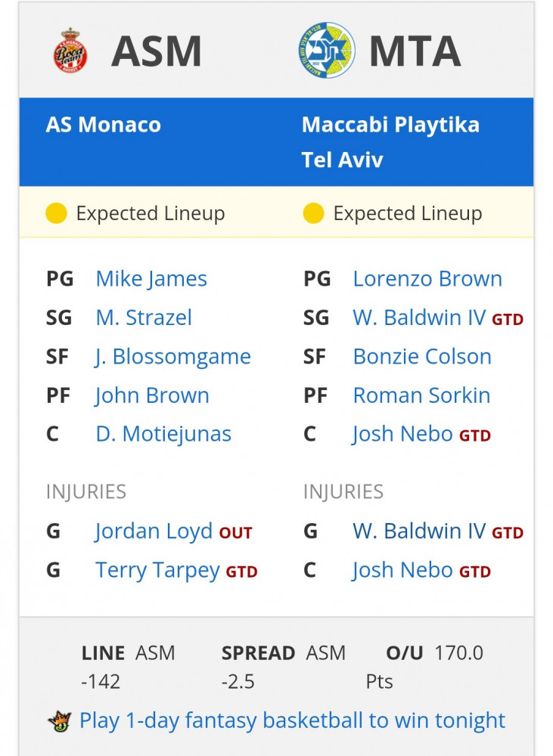Open Bonzie Colson player profile
The height and width of the screenshot is (756, 553).
coord(422,357)
